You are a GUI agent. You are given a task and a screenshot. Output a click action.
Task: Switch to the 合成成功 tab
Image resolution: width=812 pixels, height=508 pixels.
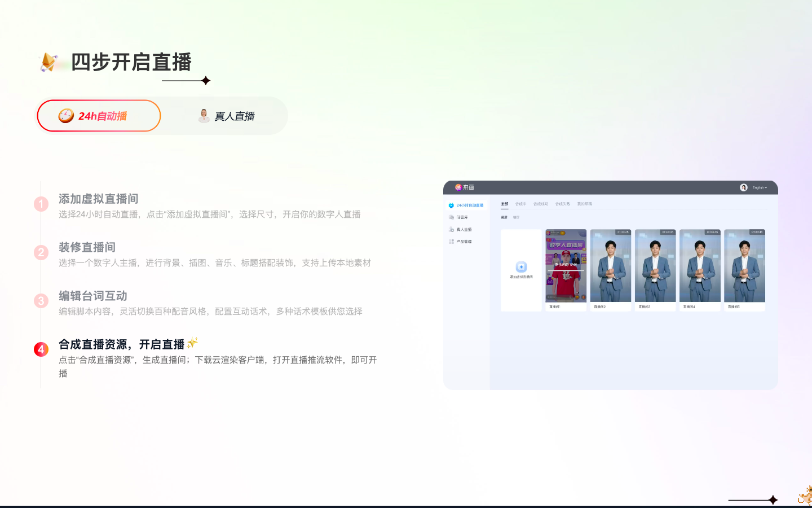tap(541, 204)
